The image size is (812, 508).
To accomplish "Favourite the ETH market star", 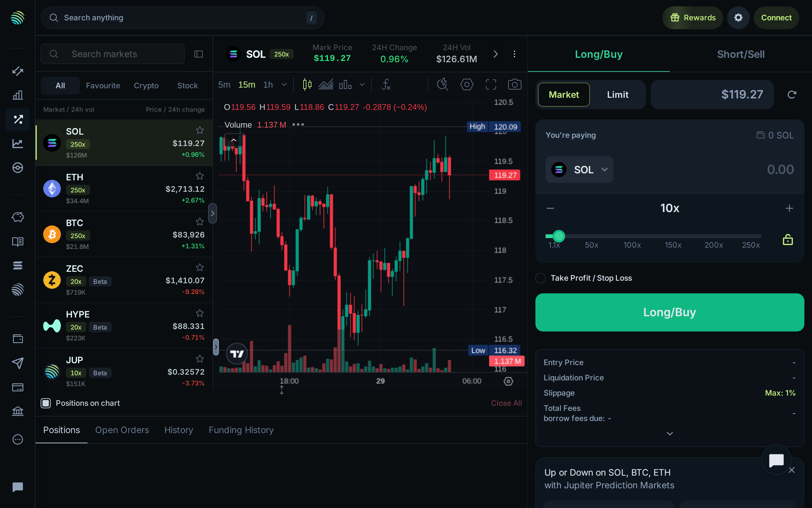I will pos(200,176).
